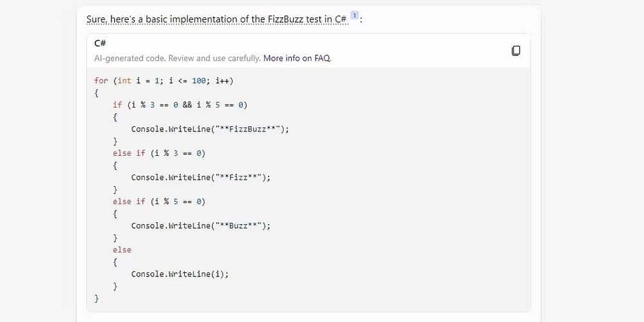Open the More info on FAQ link
This screenshot has height=322, width=644.
click(x=296, y=58)
